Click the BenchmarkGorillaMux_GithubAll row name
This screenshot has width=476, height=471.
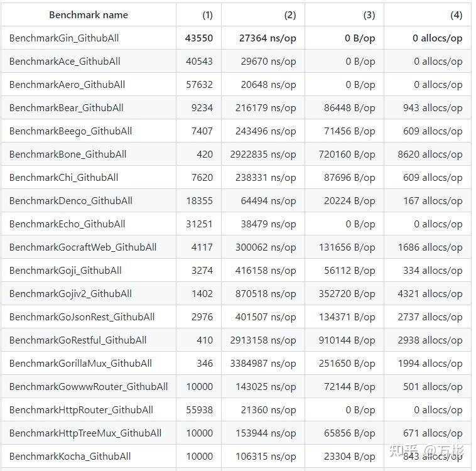(80, 363)
